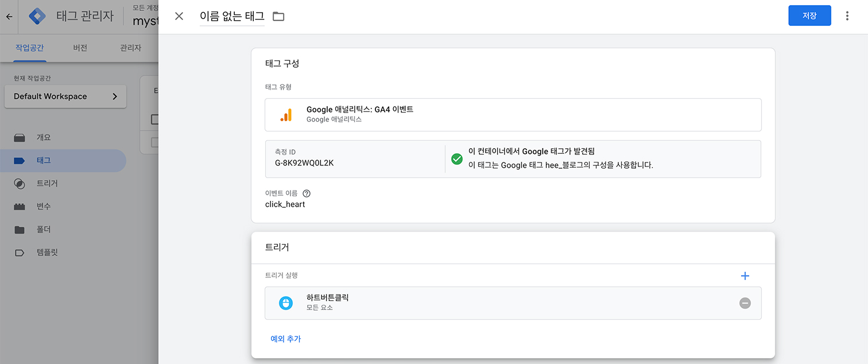Remove the 하트버튼클릭 trigger with the minus icon
Image resolution: width=868 pixels, height=364 pixels.
tap(745, 303)
